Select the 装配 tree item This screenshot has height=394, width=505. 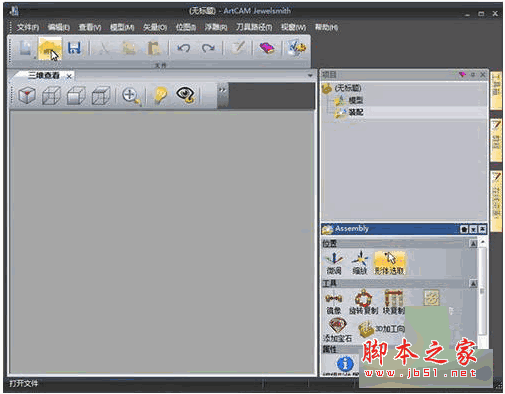click(356, 112)
